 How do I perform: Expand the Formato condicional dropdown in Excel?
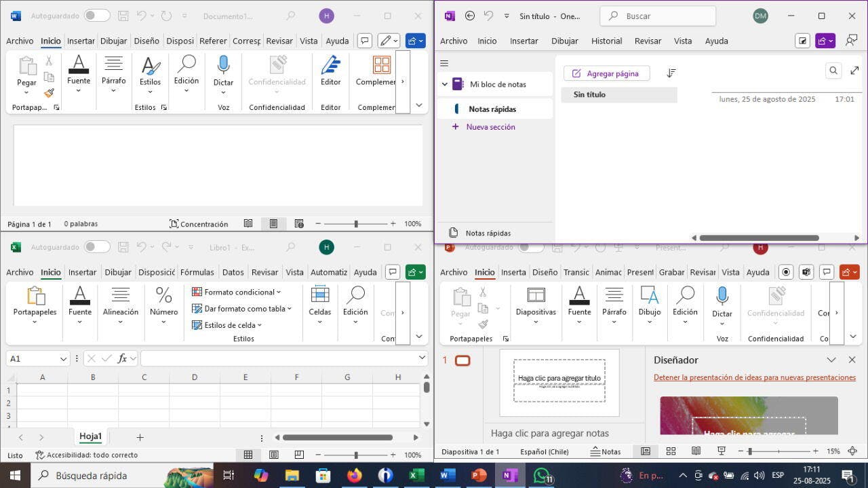click(278, 293)
